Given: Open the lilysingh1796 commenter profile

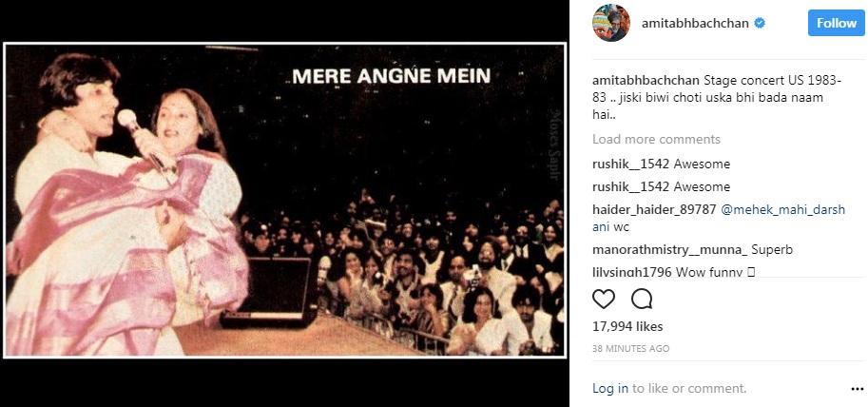Looking at the screenshot, I should [x=631, y=272].
